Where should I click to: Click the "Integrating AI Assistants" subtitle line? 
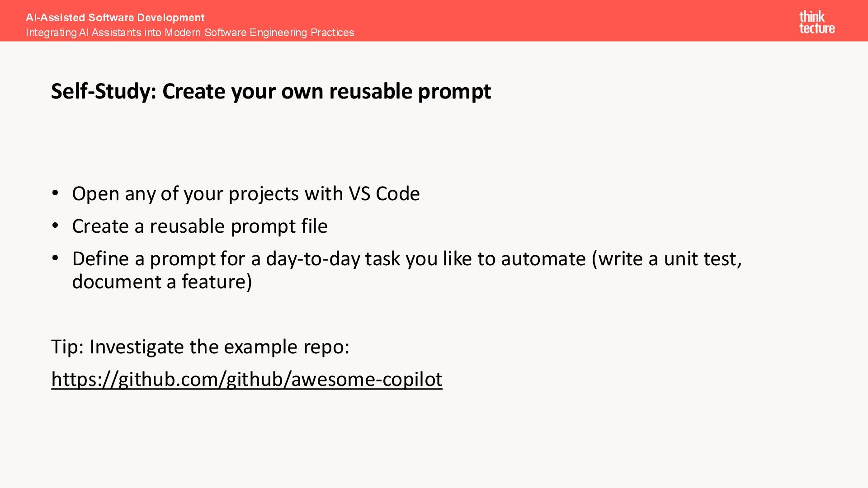click(189, 33)
